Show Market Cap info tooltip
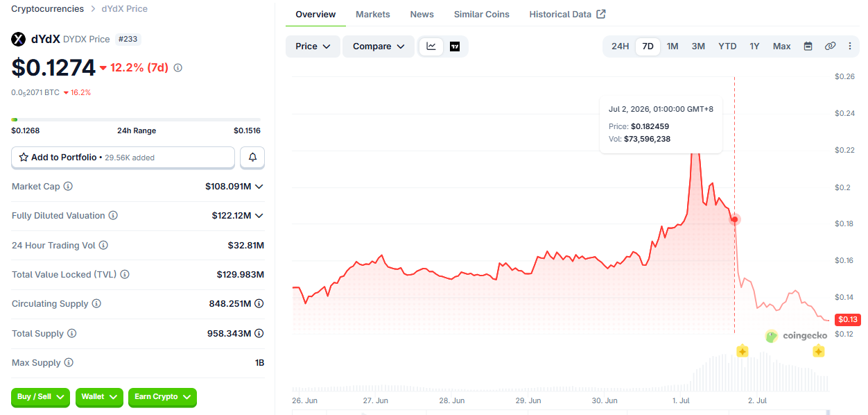 [68, 187]
